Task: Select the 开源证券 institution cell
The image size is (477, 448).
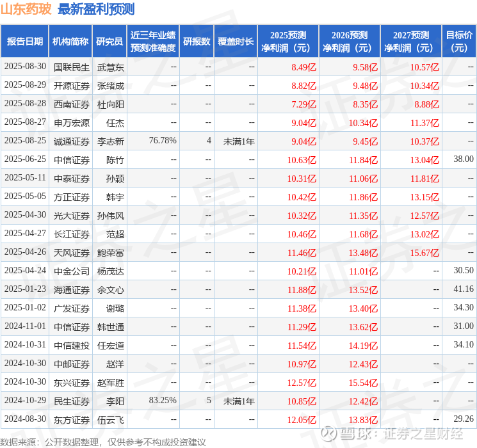Action: point(72,86)
